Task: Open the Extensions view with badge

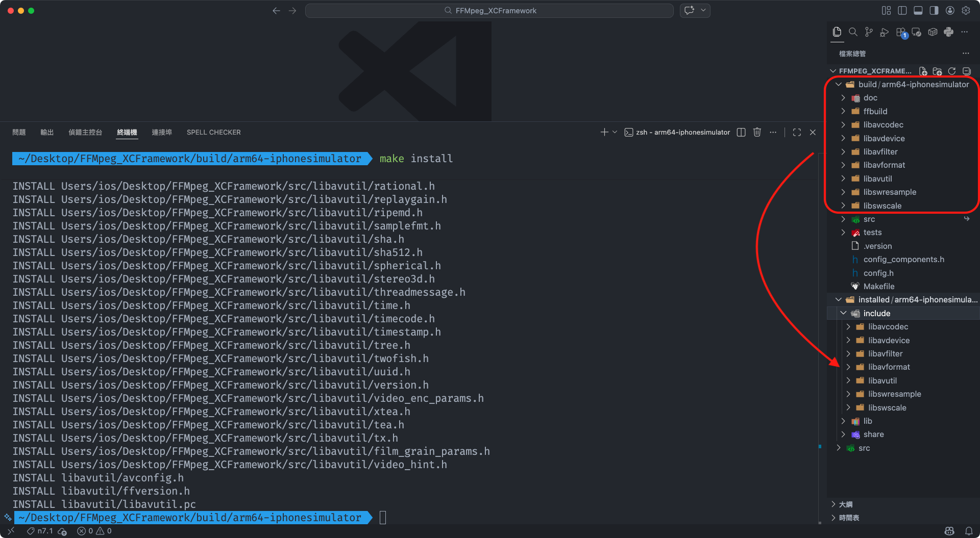Action: [901, 32]
